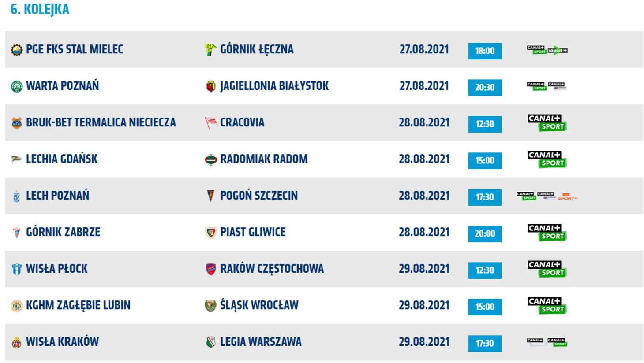Click the Jagiellonia Białystok club crest
Viewport: 644px width, 363px height.
[x=211, y=86]
